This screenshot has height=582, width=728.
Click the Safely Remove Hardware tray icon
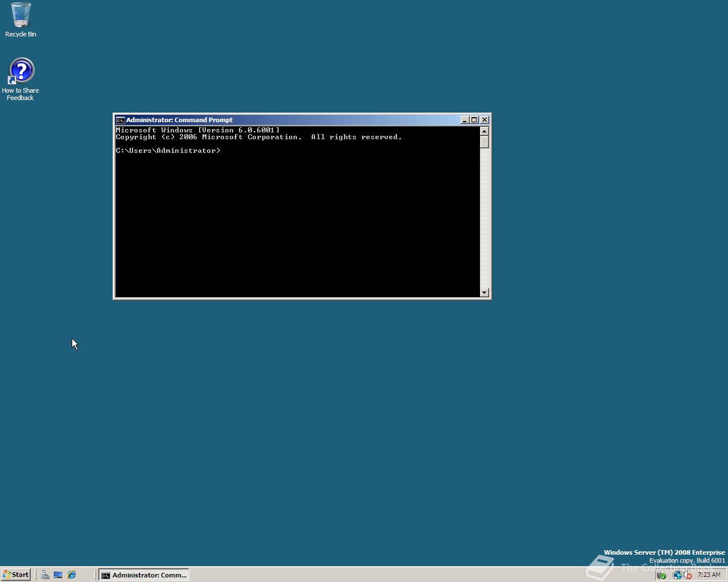(x=661, y=575)
